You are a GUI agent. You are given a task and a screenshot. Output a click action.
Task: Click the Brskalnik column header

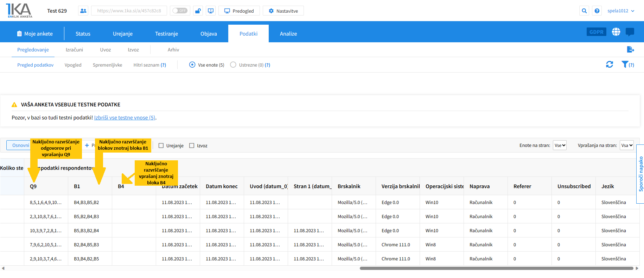(354, 186)
